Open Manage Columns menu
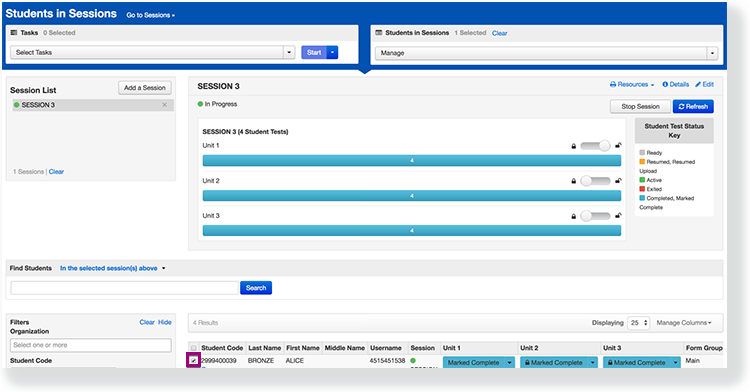Screen dimensions: 750x392 pyautogui.click(x=684, y=323)
